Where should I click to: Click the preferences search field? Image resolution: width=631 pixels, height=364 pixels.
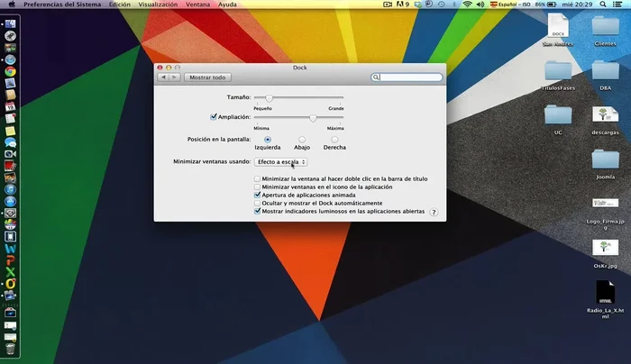coord(410,77)
